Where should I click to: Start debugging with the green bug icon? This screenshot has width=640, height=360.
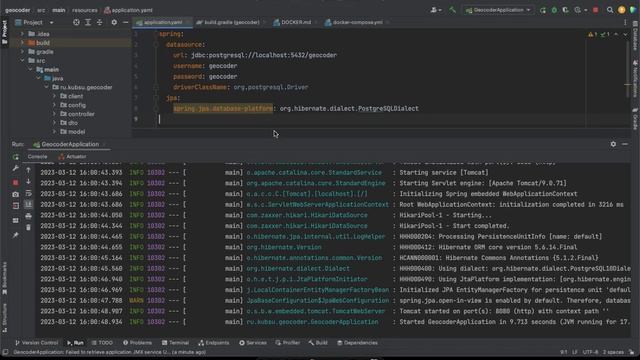click(x=554, y=10)
